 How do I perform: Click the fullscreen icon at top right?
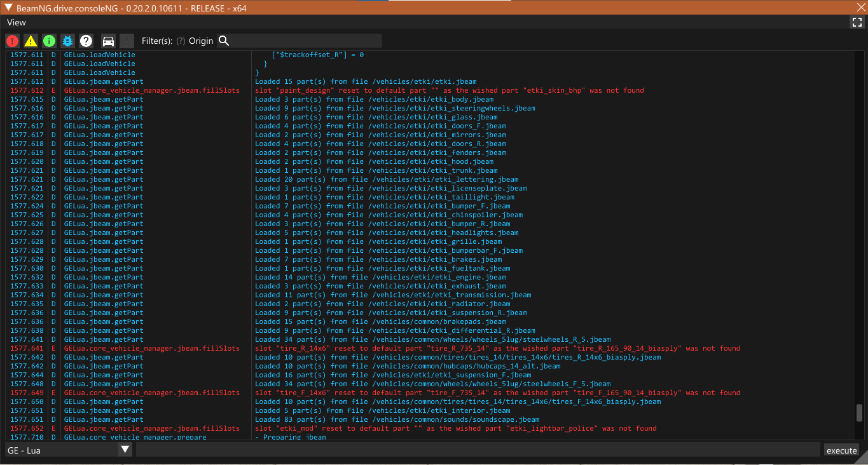[x=857, y=22]
